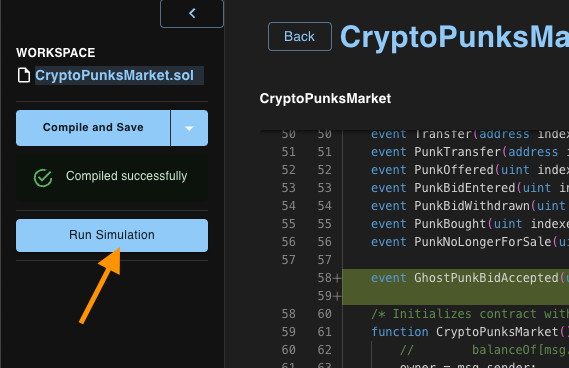Click the event PunkBought code line
Screen dimensions: 569x368
pyautogui.click(x=470, y=224)
